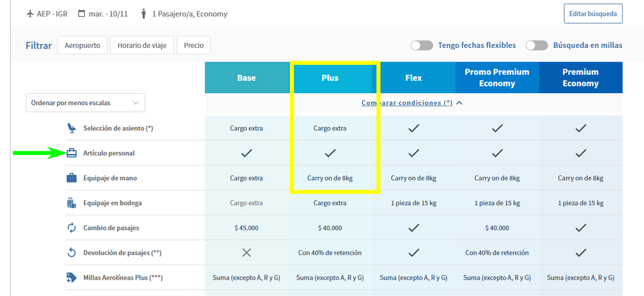Click Cargo extra for Base Selección de asiento
The image size is (644, 296).
point(247,128)
